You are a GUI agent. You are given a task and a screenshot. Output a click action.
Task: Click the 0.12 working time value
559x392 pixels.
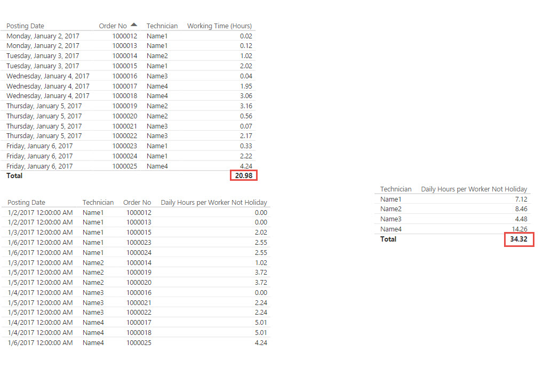pos(246,46)
